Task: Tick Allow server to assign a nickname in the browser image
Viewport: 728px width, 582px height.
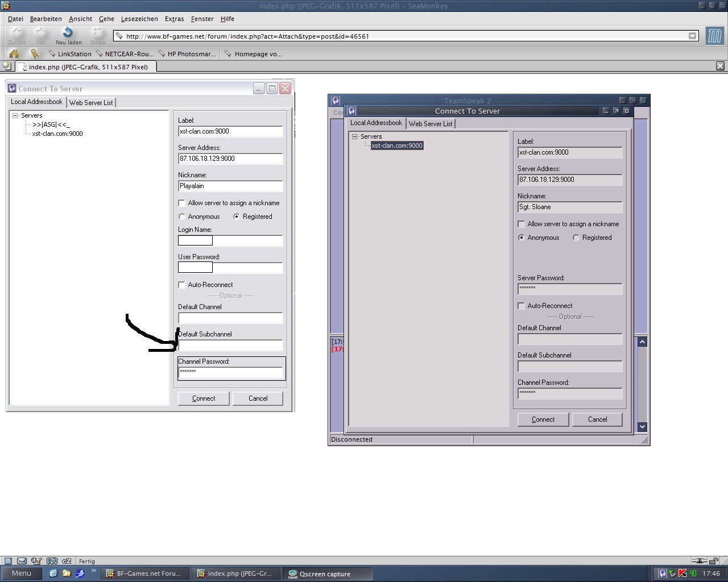Action: [x=181, y=203]
